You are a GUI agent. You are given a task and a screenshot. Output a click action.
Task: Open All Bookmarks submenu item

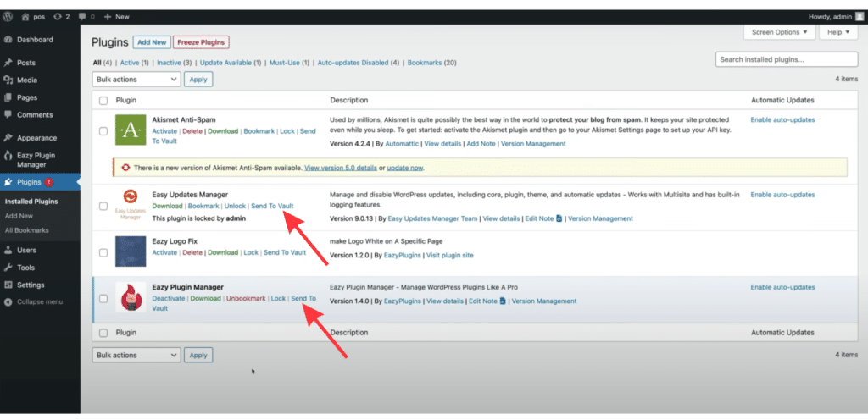26,230
